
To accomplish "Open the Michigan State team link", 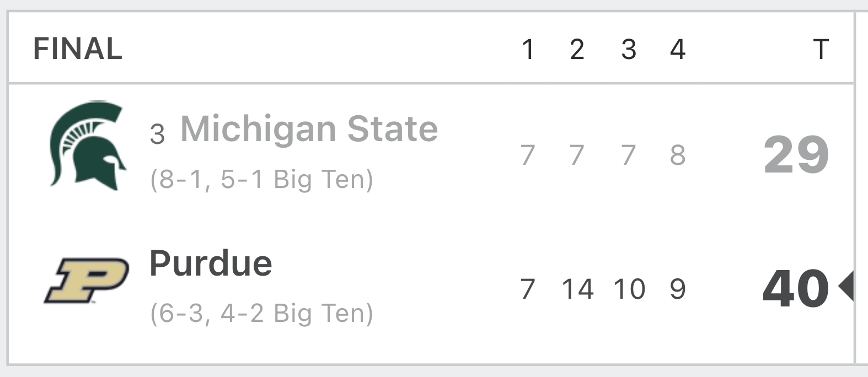I will [x=309, y=129].
